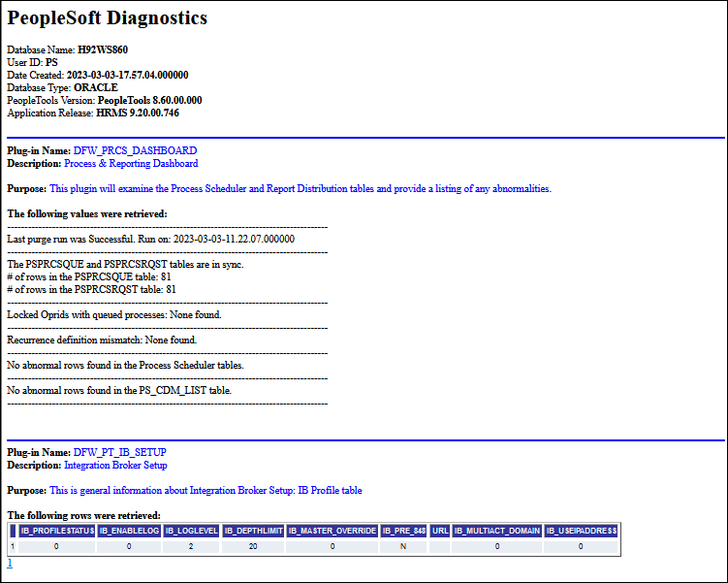Click the IB_MASTER_OVERRIDE cell value 0
The width and height of the screenshot is (728, 583).
click(332, 546)
